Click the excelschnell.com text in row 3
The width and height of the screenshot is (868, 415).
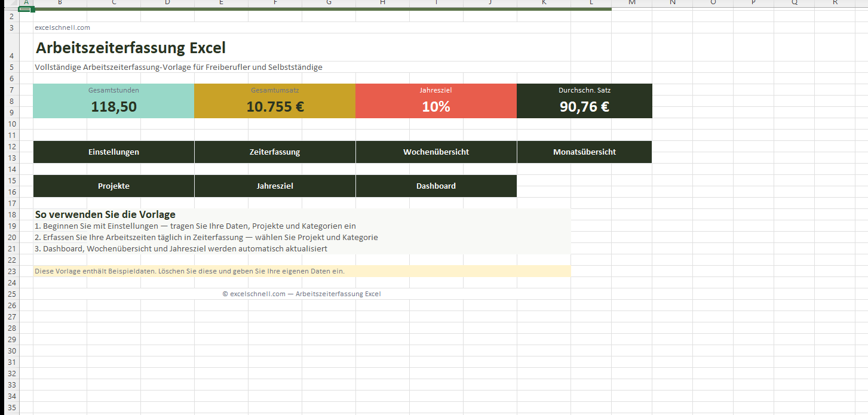(63, 27)
